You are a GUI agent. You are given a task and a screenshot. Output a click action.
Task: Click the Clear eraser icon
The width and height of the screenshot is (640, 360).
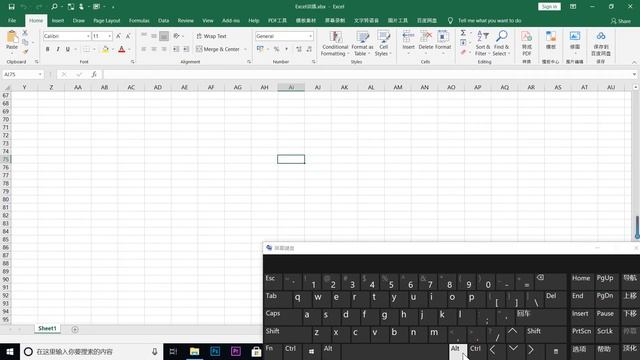(x=463, y=52)
